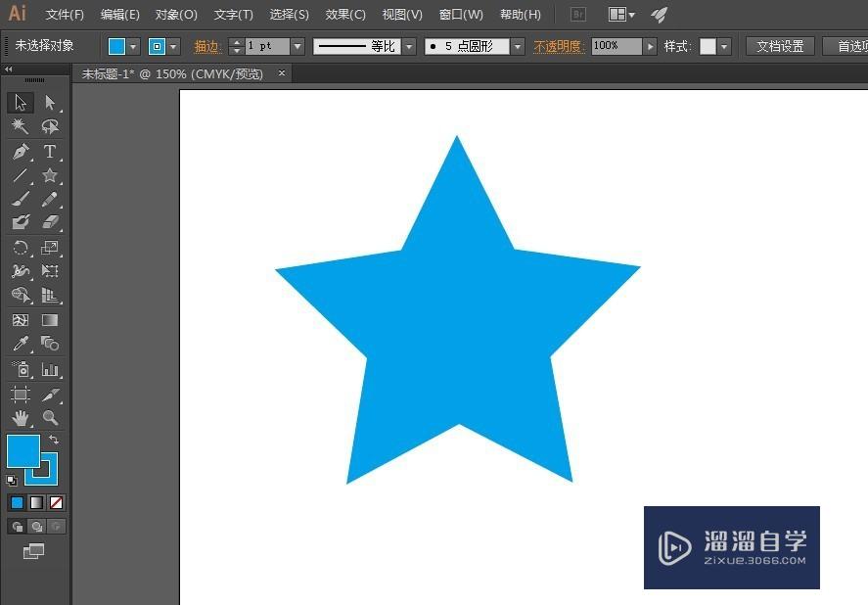Change screen mode at toolbar bottom
The width and height of the screenshot is (868, 605).
[34, 551]
